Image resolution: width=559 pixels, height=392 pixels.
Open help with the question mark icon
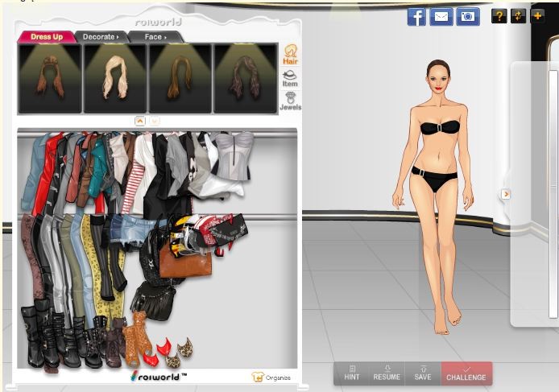[499, 15]
